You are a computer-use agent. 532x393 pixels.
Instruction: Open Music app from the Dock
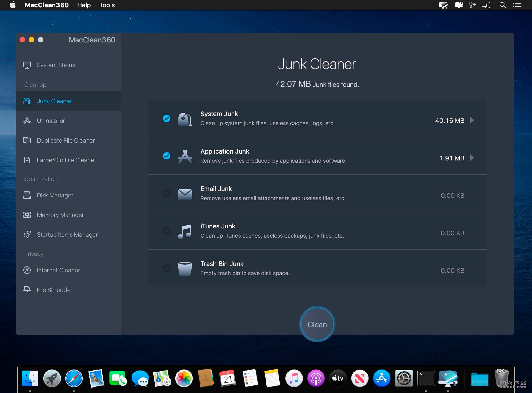click(294, 378)
